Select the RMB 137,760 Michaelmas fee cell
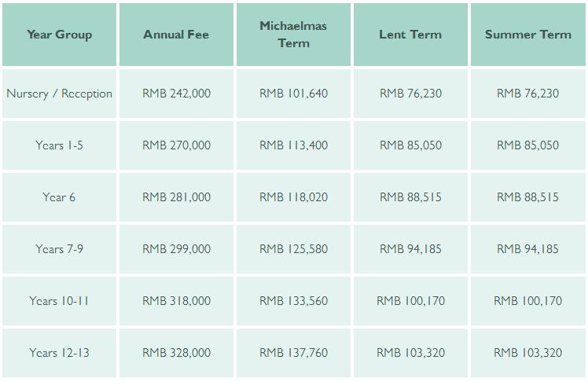This screenshot has width=588, height=382. pos(293,353)
